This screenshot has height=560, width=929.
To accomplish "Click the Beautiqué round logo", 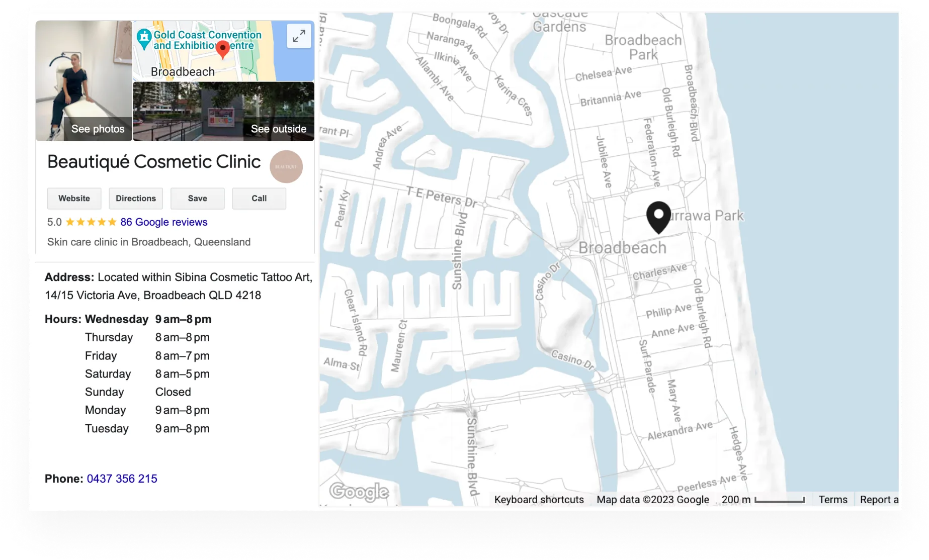I will [286, 167].
